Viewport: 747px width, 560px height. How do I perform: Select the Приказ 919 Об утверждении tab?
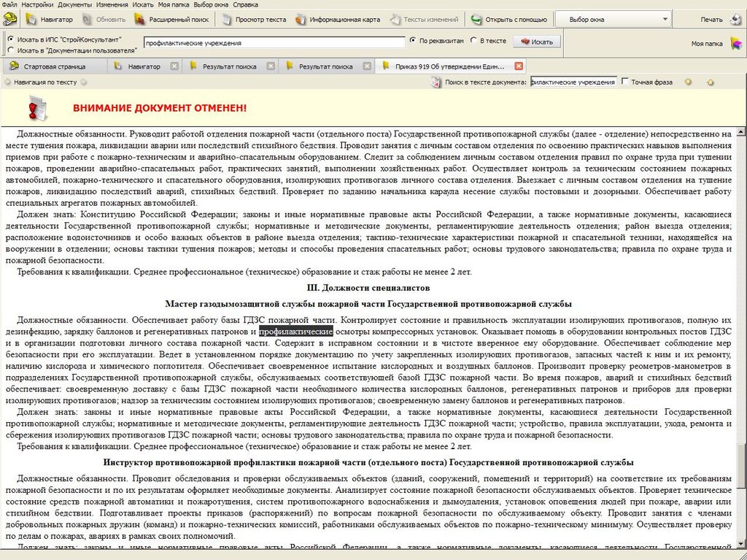point(449,66)
